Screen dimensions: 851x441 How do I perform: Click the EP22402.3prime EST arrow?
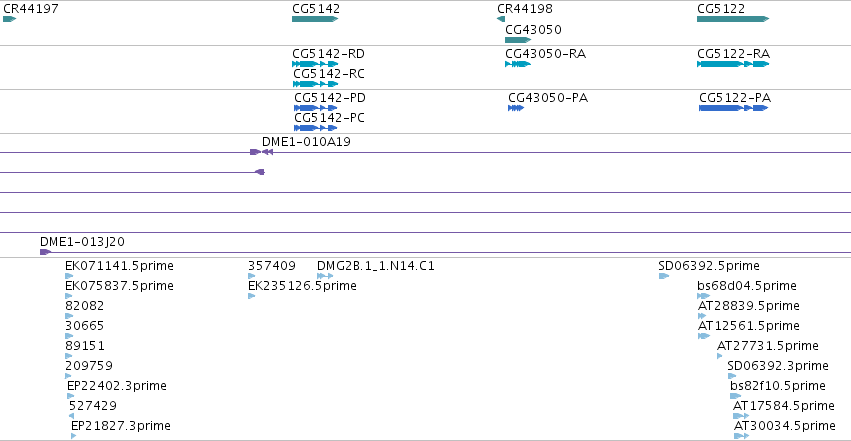coord(71,396)
